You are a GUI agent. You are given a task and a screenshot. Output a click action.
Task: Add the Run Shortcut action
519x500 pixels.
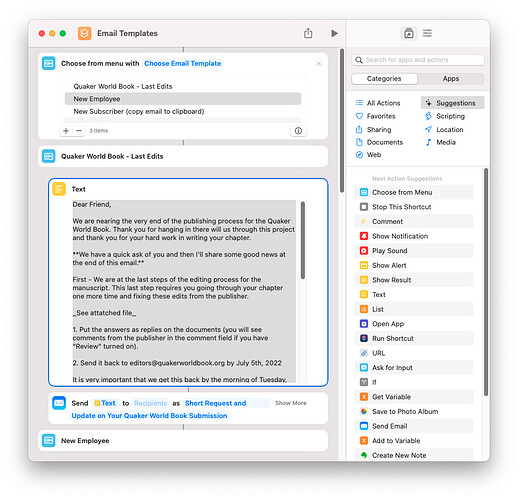click(x=414, y=338)
